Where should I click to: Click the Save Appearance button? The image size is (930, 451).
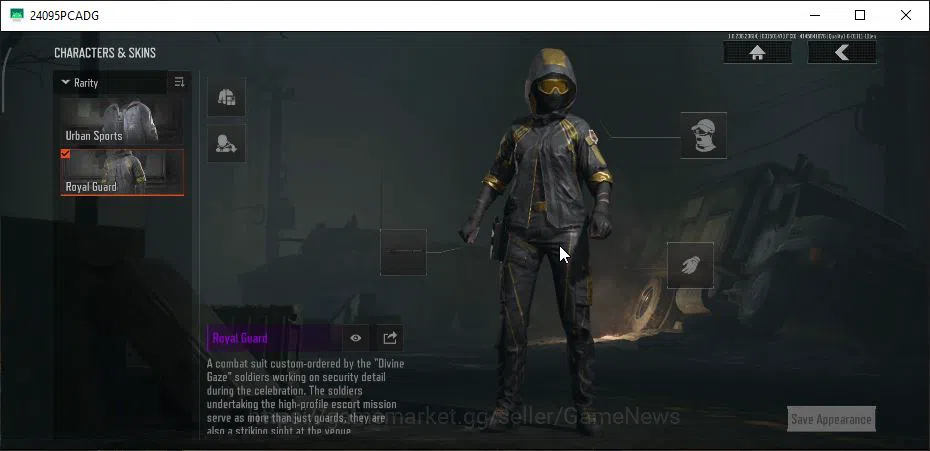(831, 419)
